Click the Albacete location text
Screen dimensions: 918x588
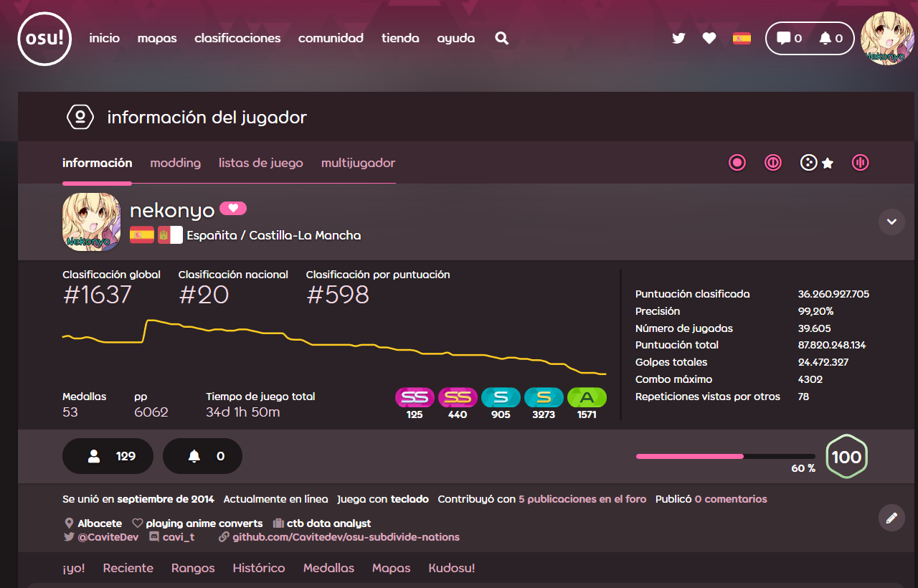[100, 523]
